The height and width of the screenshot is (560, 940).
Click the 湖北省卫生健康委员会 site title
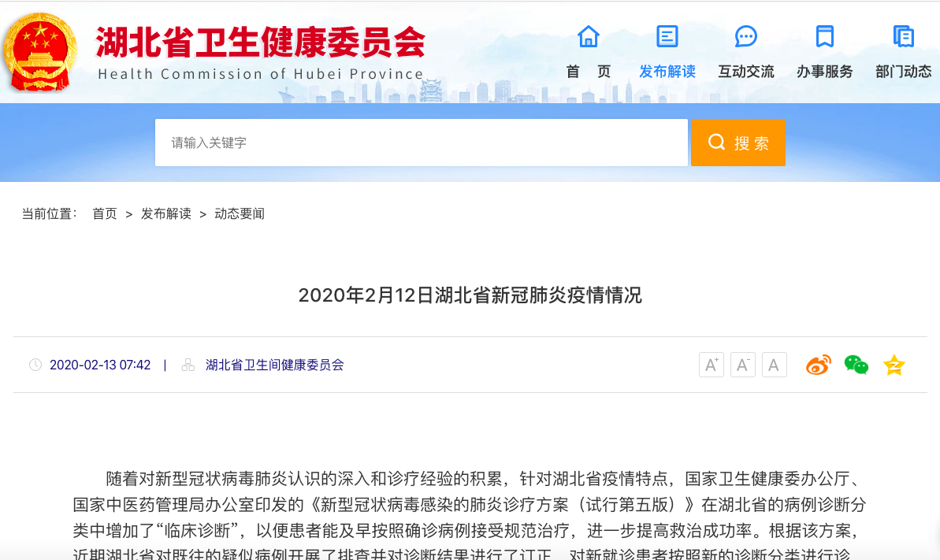click(x=260, y=43)
